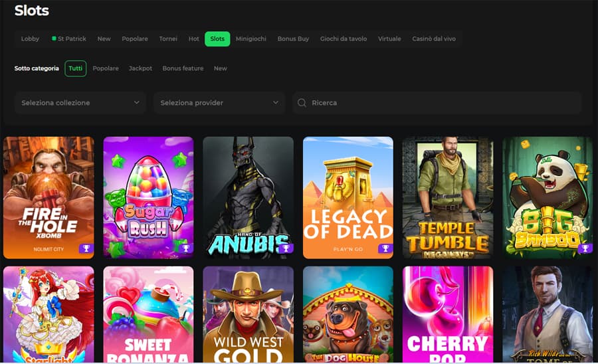
Task: Open the Legacy of Dead game
Action: pos(348,197)
